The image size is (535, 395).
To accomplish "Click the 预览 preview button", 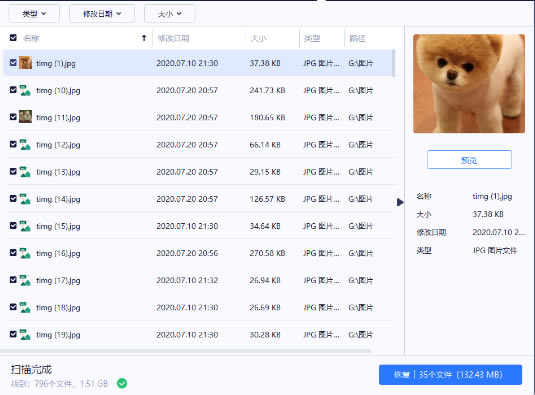I will click(x=469, y=160).
